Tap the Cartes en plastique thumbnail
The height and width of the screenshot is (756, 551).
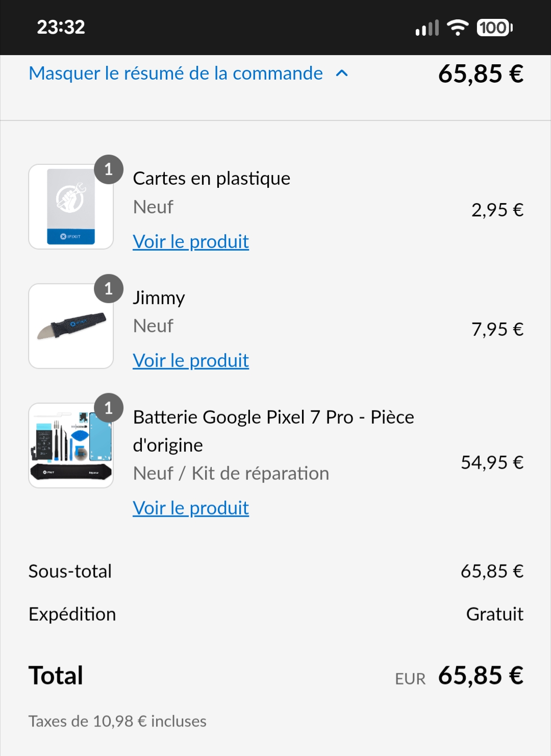[x=70, y=207]
